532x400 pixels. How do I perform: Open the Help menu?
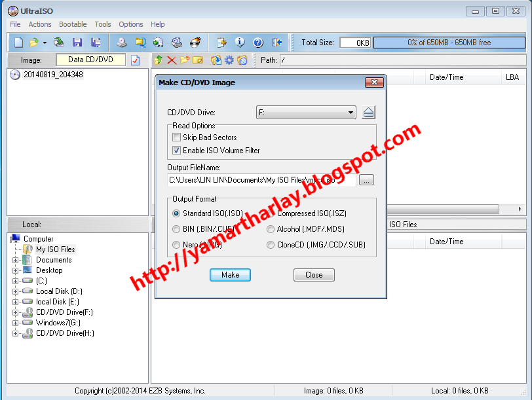click(x=157, y=24)
